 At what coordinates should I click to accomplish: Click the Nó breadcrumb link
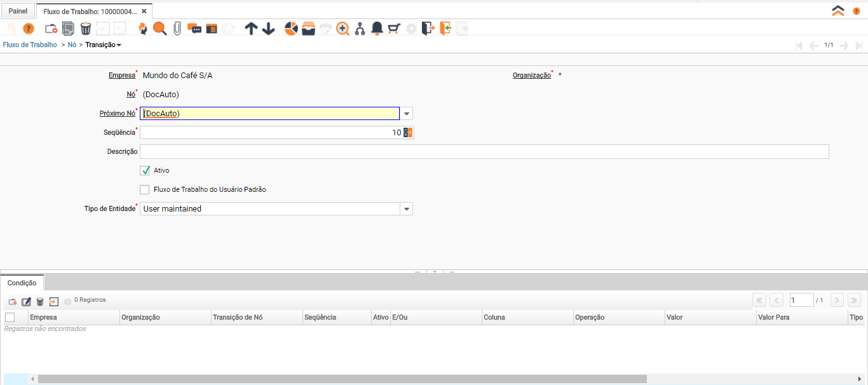click(x=72, y=45)
